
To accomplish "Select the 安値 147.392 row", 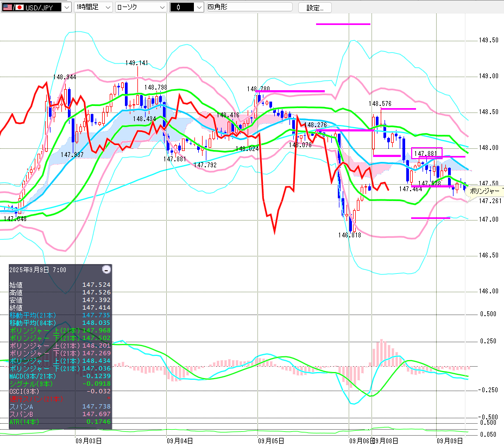I will 60,300.
